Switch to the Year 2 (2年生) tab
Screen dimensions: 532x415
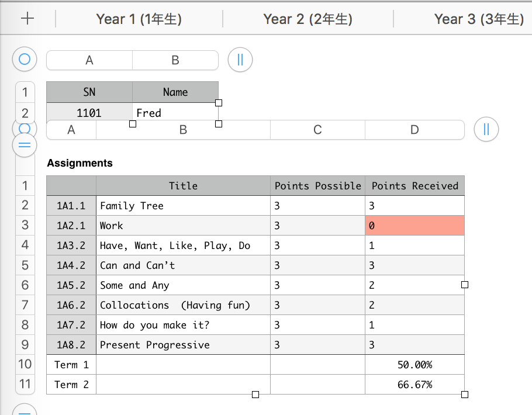(308, 19)
